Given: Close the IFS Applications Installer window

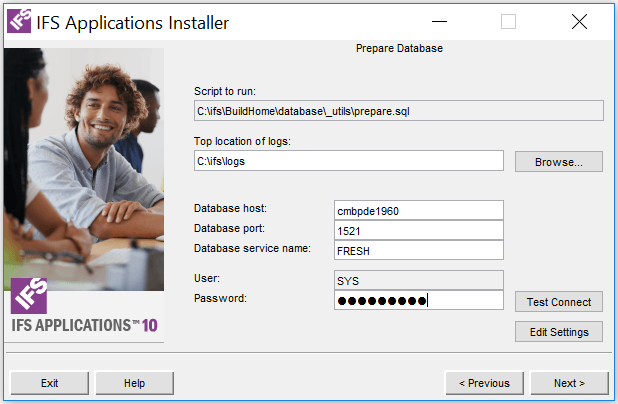Looking at the screenshot, I should [x=579, y=22].
